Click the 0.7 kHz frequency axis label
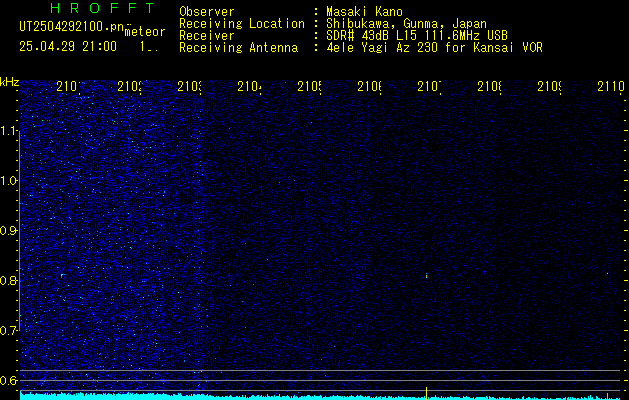629x400 pixels. pyautogui.click(x=9, y=331)
